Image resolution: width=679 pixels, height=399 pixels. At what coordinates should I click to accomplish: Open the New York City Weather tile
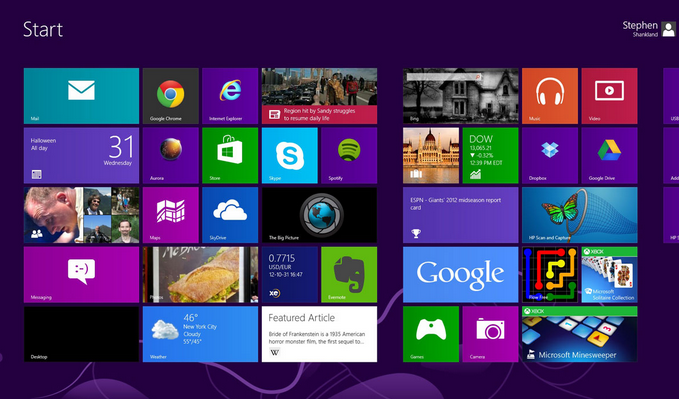tap(200, 334)
